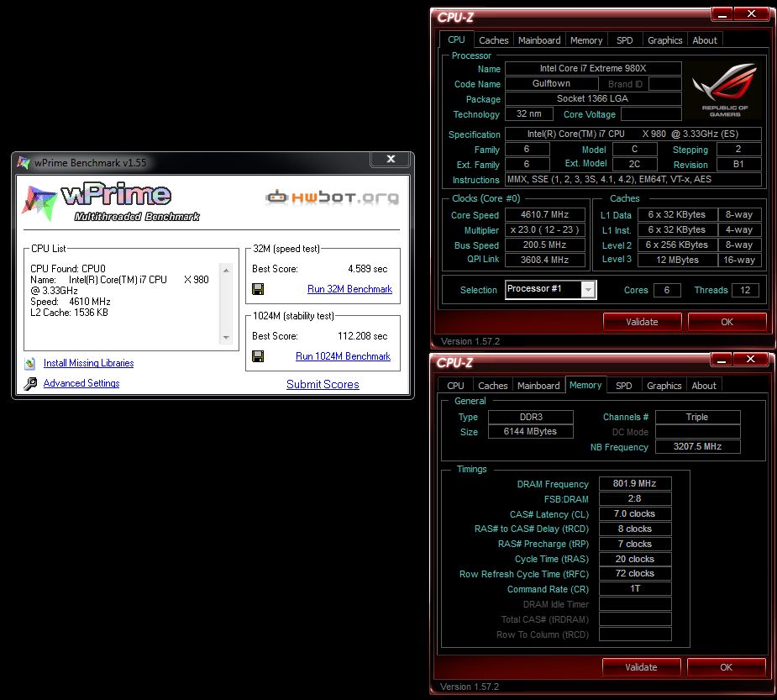Open Graphics tab in lower CPU-Z window
The height and width of the screenshot is (700, 777).
click(664, 385)
